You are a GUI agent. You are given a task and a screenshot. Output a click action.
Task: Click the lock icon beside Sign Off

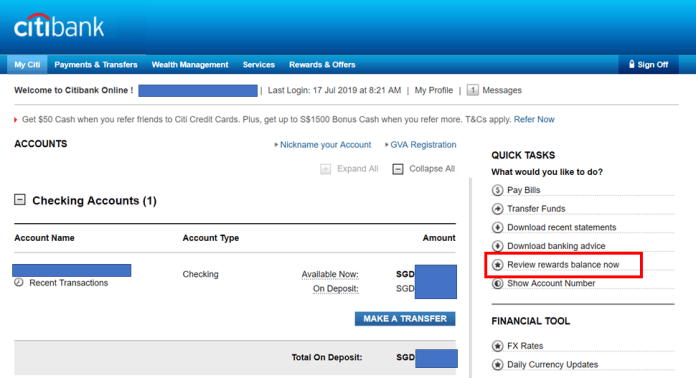[x=632, y=64]
